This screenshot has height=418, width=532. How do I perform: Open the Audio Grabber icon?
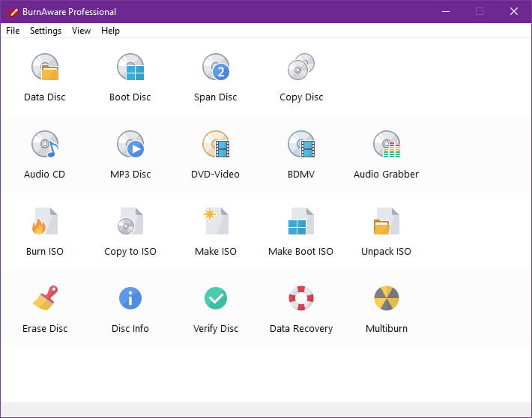(x=387, y=144)
